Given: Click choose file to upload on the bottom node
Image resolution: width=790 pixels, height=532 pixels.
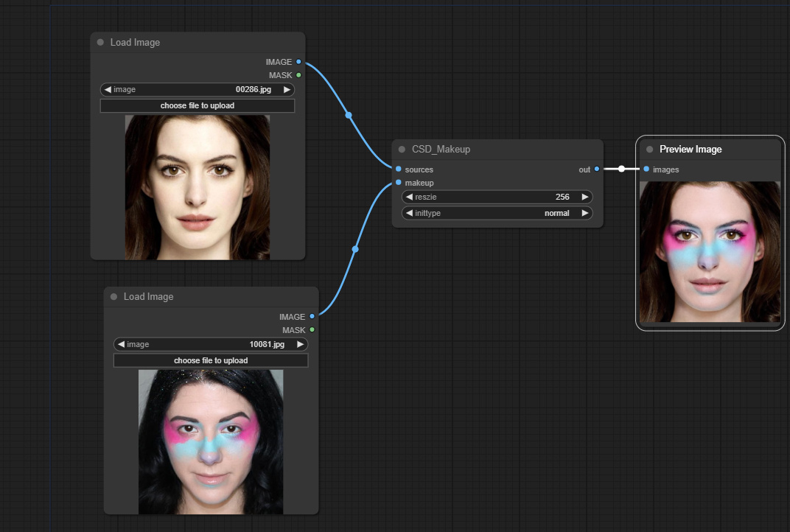Looking at the screenshot, I should (210, 360).
